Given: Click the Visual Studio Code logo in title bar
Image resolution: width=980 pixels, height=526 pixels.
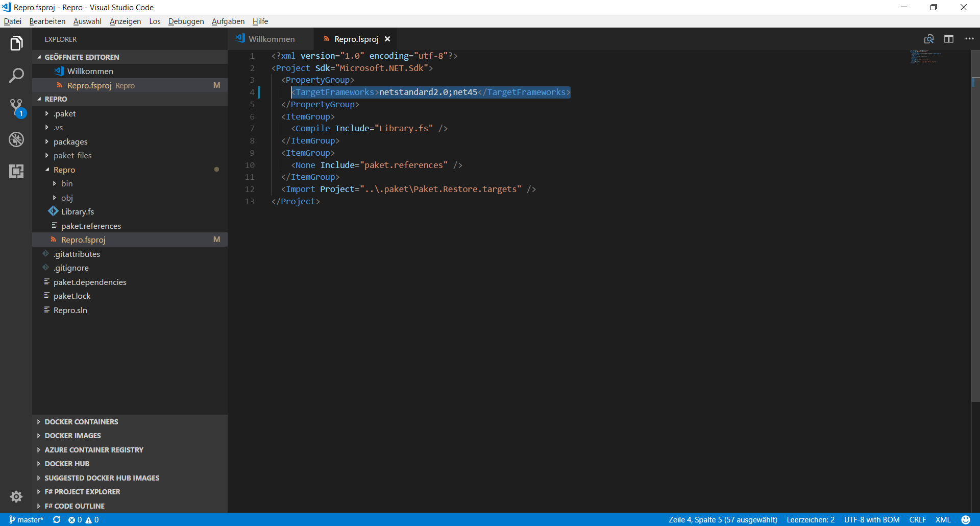Looking at the screenshot, I should [x=7, y=7].
